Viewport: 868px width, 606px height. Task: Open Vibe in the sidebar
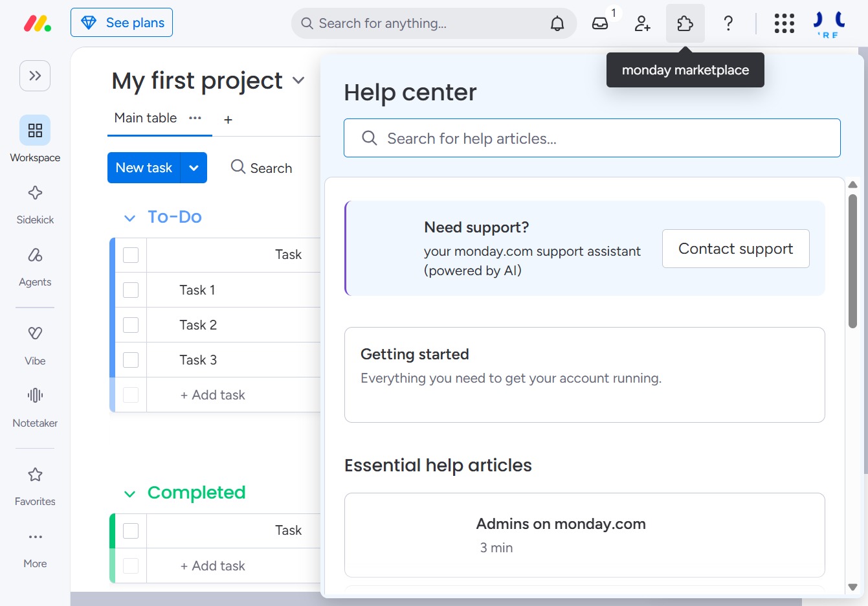click(x=35, y=345)
